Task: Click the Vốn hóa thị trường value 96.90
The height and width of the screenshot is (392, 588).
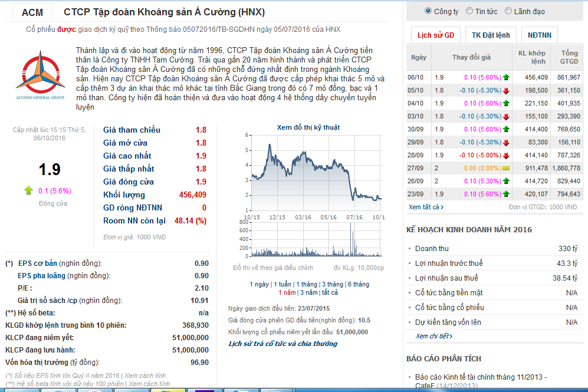Action: tap(199, 363)
